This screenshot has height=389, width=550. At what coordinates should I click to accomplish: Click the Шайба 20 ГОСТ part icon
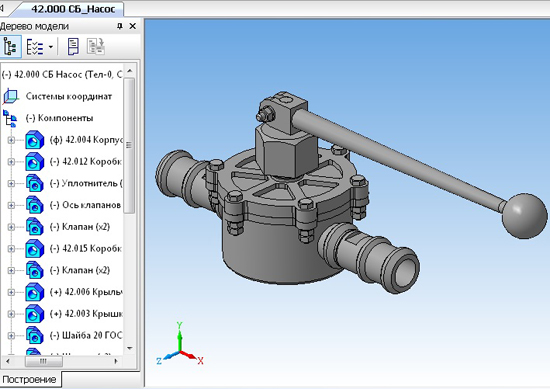coord(34,335)
